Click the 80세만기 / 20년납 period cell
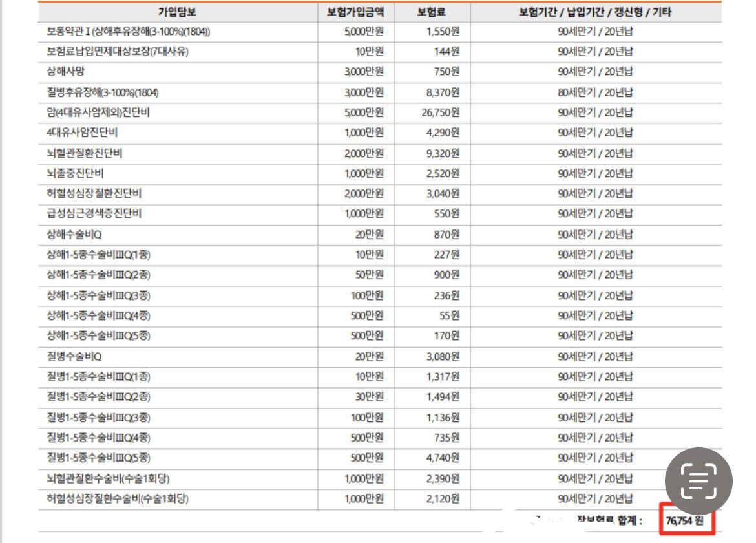 [x=596, y=92]
